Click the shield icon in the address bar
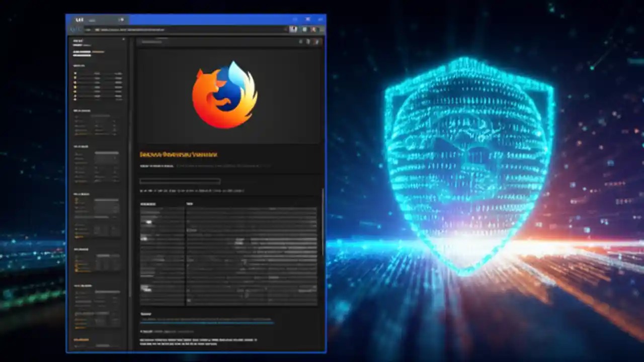Viewport: 644px width, 362px height. 98,29
